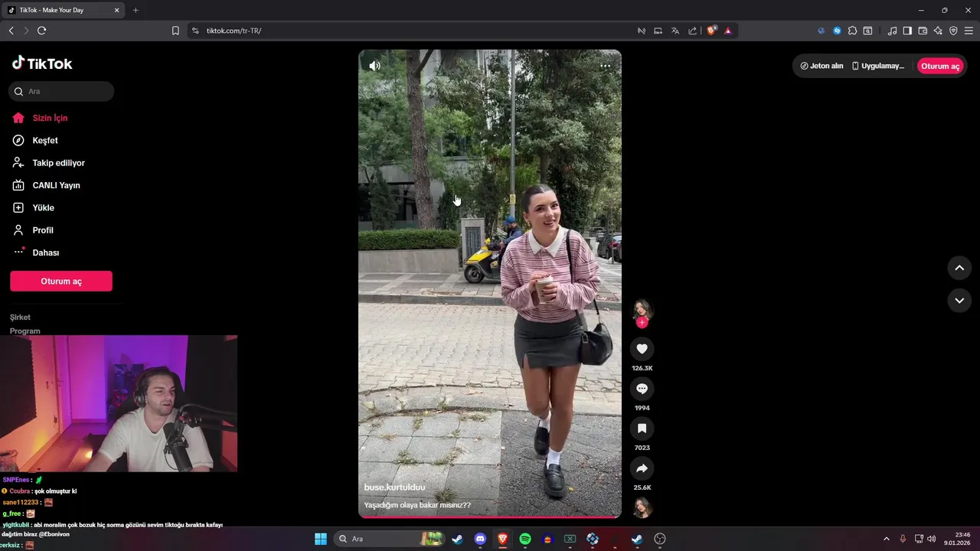Screen dimensions: 980x551
Task: Open the browser hamburger main menu
Action: [969, 31]
